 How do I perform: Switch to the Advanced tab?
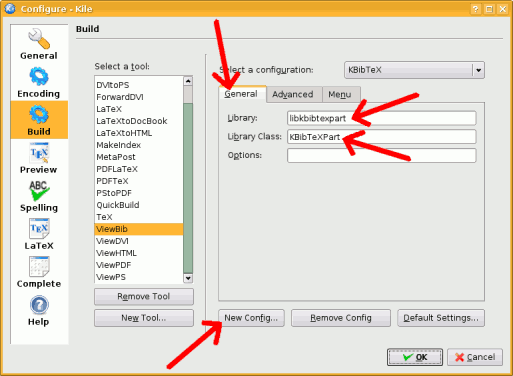click(294, 94)
